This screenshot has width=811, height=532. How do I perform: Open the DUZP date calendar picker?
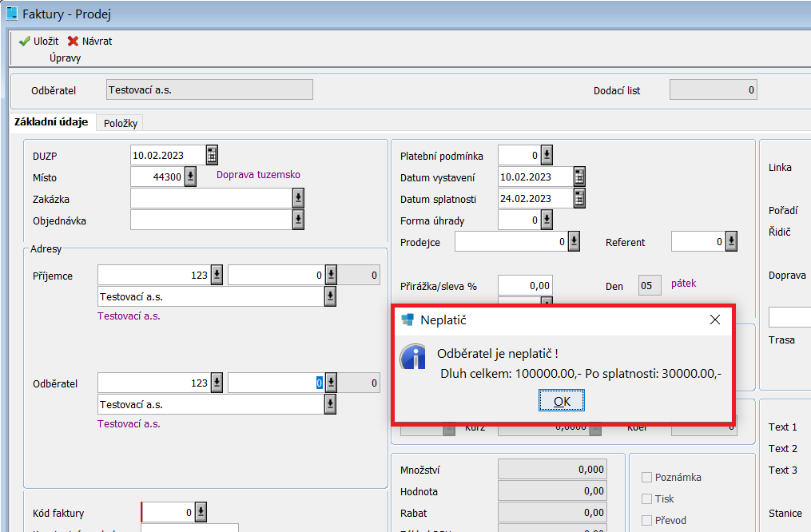coord(212,155)
